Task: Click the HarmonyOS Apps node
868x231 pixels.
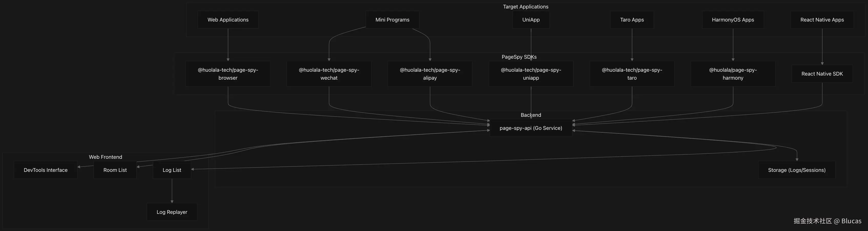Action: click(733, 20)
